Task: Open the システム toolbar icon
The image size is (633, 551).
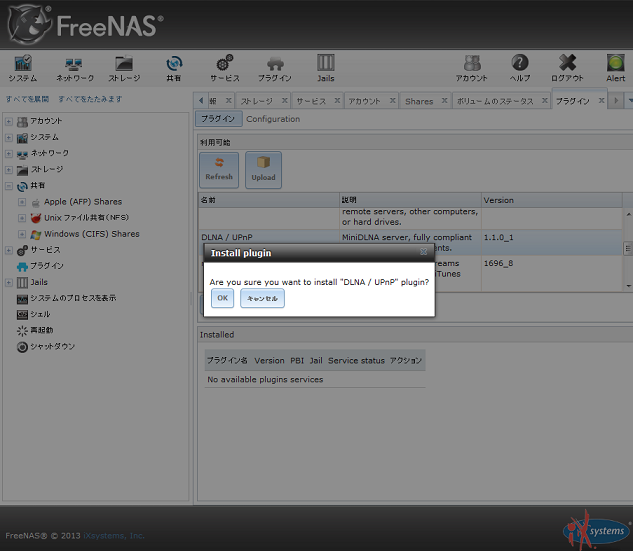Action: coord(23,66)
